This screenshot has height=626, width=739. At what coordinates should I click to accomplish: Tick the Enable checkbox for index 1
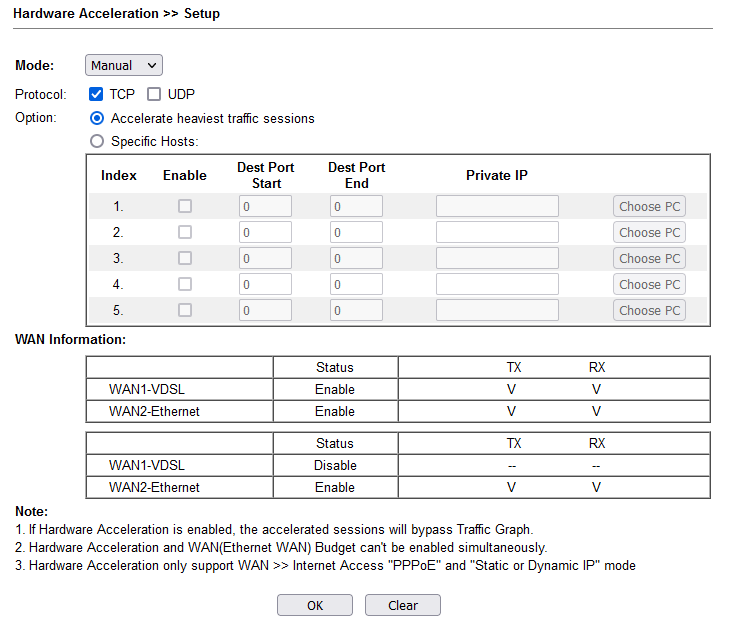pyautogui.click(x=185, y=206)
